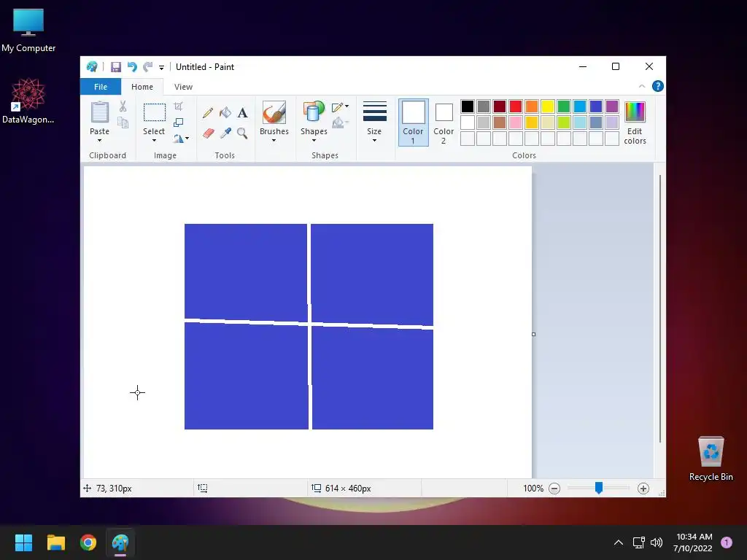This screenshot has height=560, width=747.
Task: Click the canvas right-edge resize handle
Action: pos(533,334)
